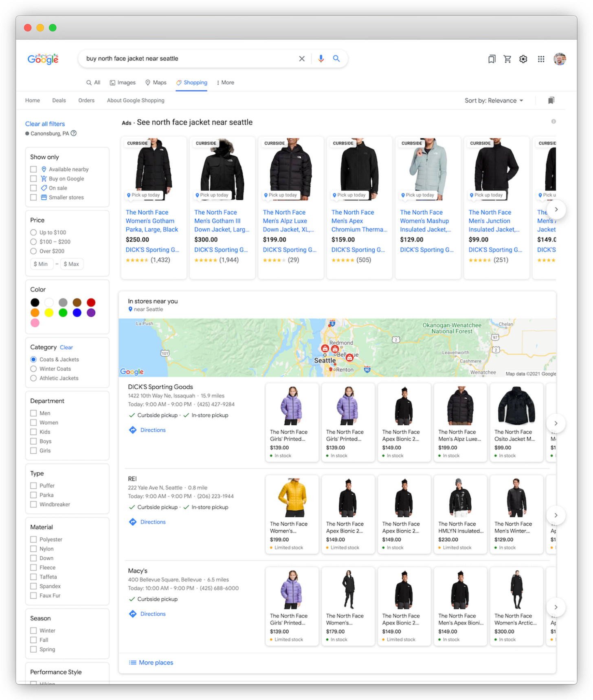The image size is (593, 700).
Task: Choose the Winter Coats category
Action: point(33,369)
